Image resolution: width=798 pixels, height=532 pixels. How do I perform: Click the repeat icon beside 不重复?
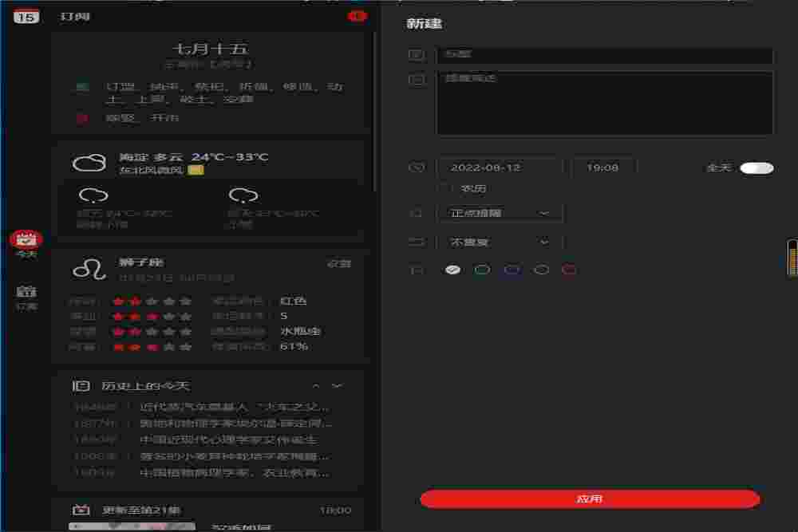417,242
